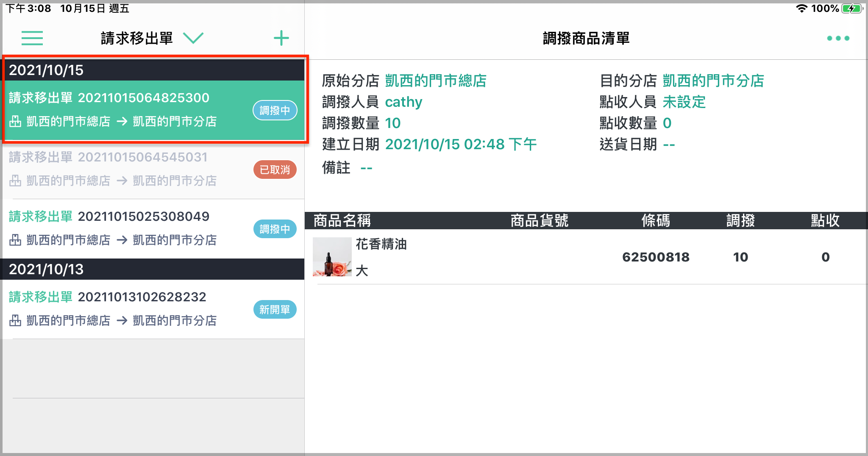Screen dimensions: 868x456
Task: Add a new transfer request with plus icon
Action: [281, 38]
